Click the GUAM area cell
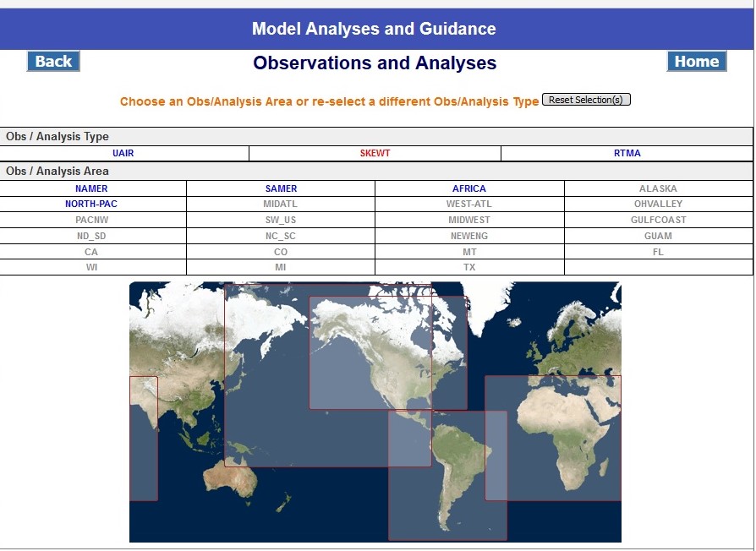The height and width of the screenshot is (551, 756). pyautogui.click(x=658, y=236)
